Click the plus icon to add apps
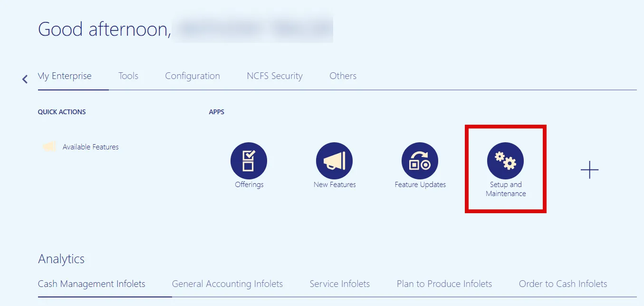The image size is (644, 306). (x=590, y=170)
